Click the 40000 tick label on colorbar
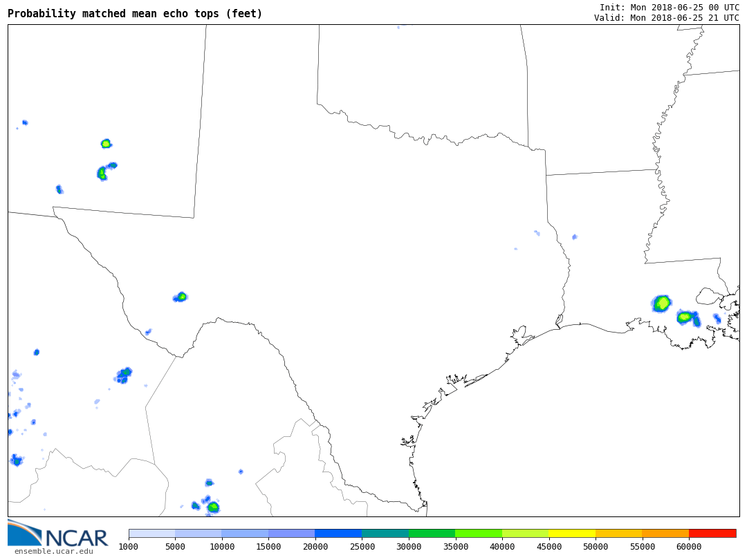 pyautogui.click(x=502, y=547)
